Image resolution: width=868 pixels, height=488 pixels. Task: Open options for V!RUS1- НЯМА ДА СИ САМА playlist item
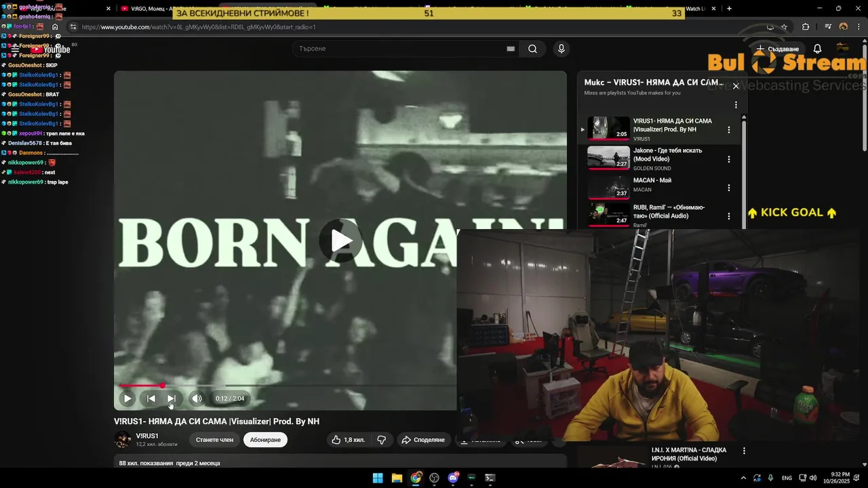[x=729, y=129]
